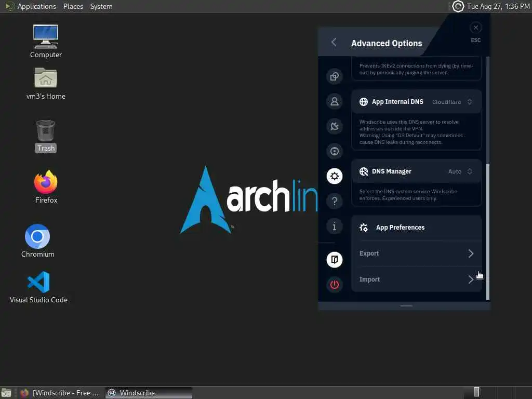Click the window bottom resize handle bar
Image resolution: width=532 pixels, height=399 pixels.
coord(406,305)
